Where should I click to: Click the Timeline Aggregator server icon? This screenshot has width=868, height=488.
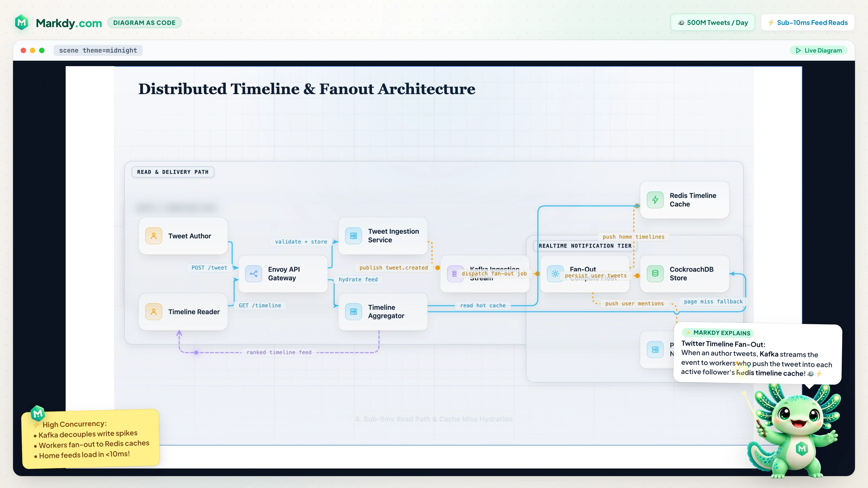[x=353, y=312]
